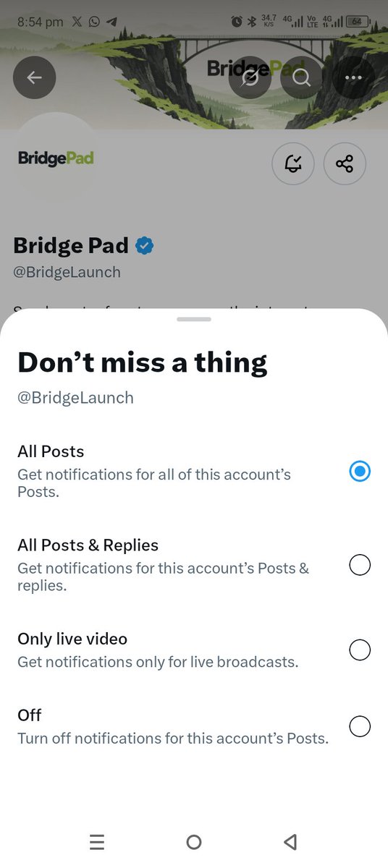Tap the @BridgeLaunch handle on profile
The image size is (388, 868).
point(67,273)
